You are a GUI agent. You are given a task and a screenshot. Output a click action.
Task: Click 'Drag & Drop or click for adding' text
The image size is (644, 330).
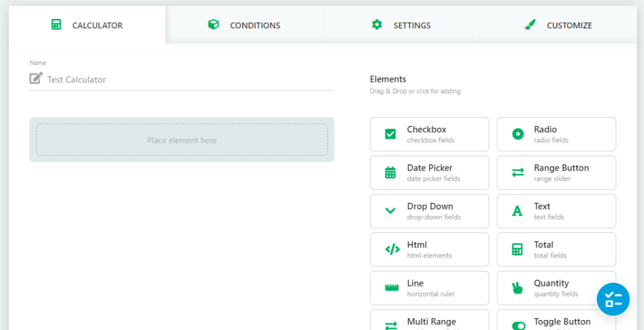coord(415,91)
